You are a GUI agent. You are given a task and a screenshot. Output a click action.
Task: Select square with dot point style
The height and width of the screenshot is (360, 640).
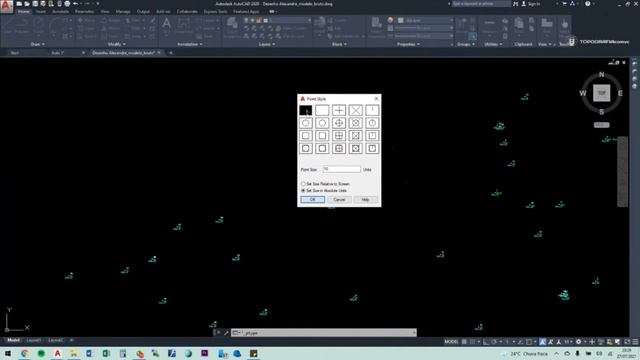(306, 136)
